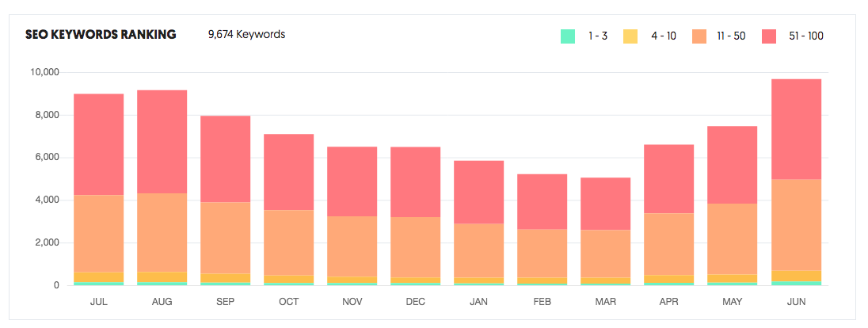Select the JUL bar's red 51-100 segment
Viewport: 868px width, 328px height.
[x=98, y=144]
